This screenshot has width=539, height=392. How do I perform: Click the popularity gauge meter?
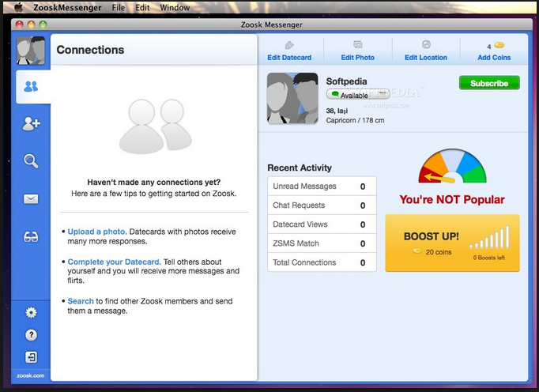[x=452, y=166]
